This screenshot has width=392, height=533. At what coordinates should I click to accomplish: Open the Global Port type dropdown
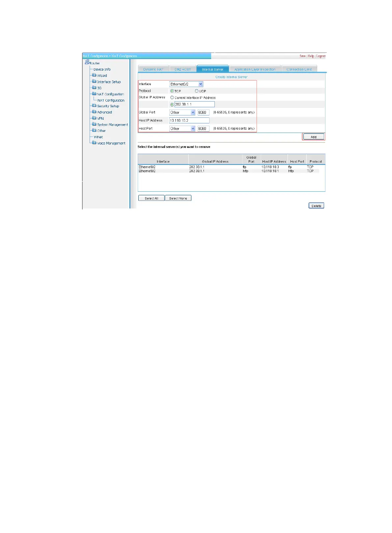point(182,112)
